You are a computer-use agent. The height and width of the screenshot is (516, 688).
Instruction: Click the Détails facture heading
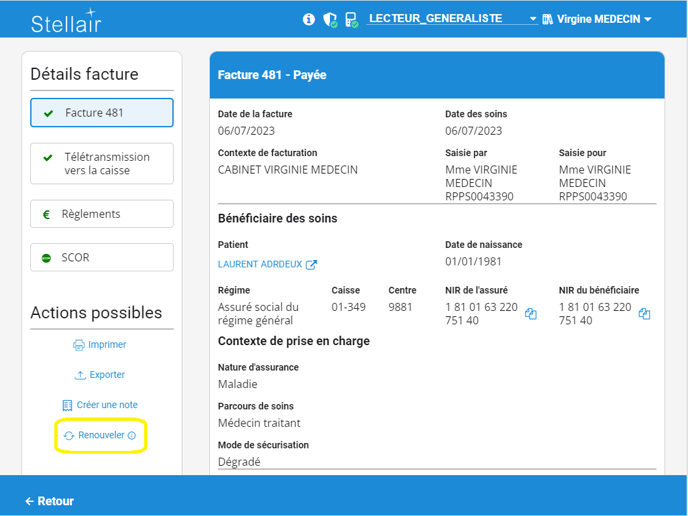84,74
